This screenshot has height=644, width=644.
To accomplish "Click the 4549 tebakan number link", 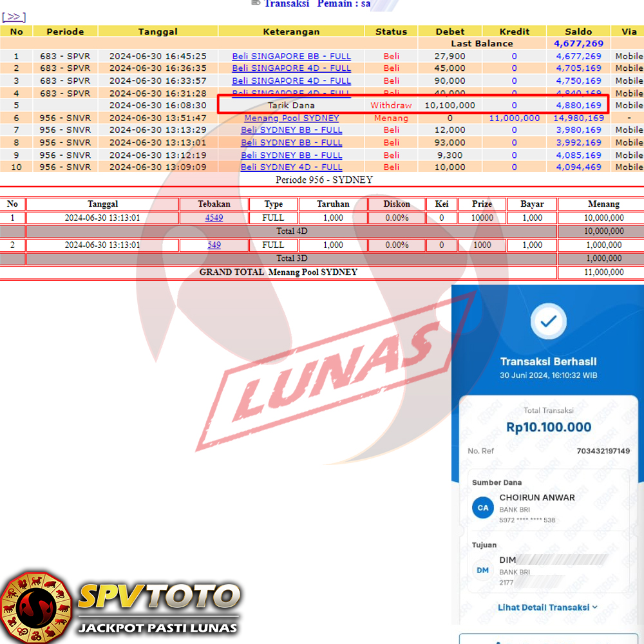I will pos(214,218).
